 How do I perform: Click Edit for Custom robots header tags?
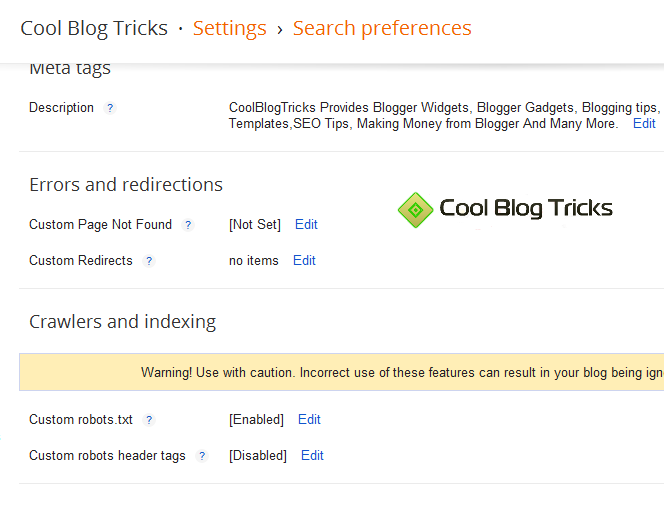(x=312, y=456)
